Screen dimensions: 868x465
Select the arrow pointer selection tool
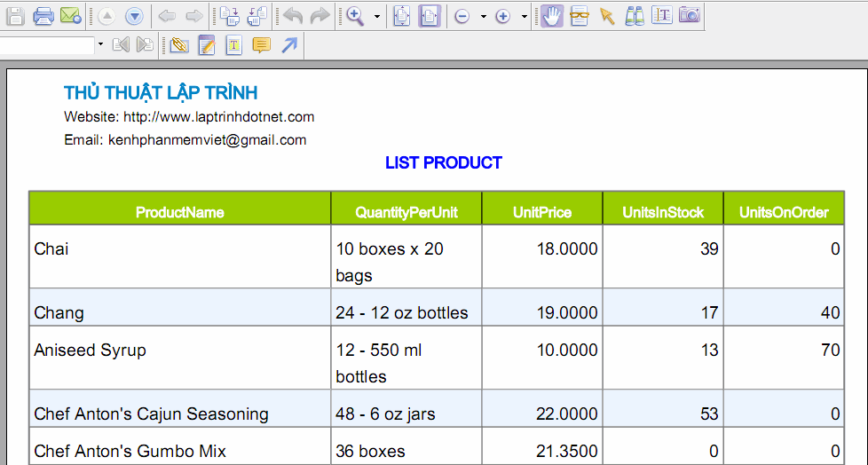607,16
